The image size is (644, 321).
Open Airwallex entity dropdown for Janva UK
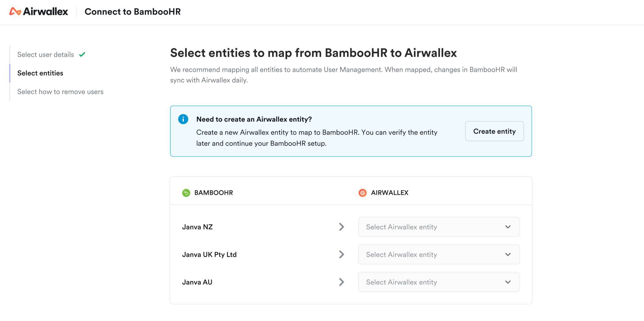coord(439,254)
